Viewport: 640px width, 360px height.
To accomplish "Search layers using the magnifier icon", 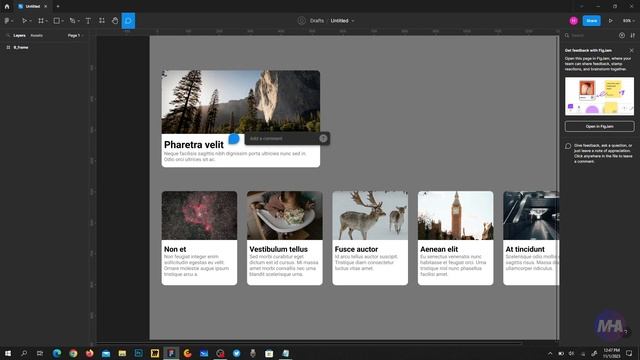I will 8,36.
